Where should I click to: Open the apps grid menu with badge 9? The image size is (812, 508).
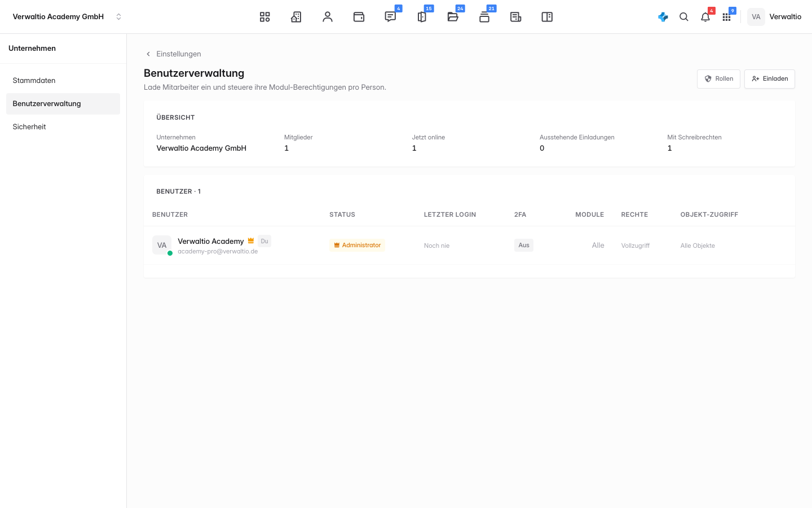727,17
